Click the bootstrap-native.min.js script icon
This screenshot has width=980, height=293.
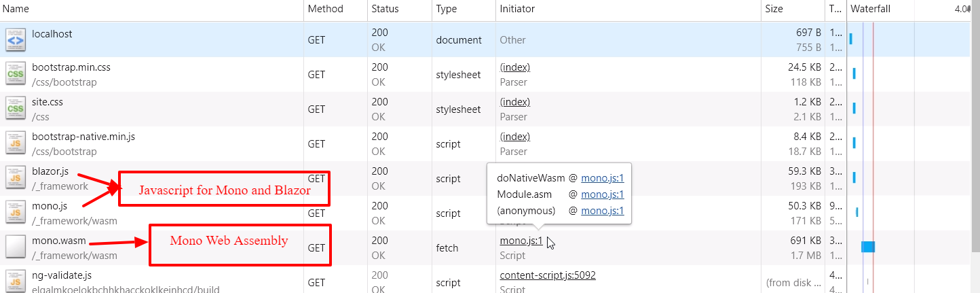click(x=16, y=144)
